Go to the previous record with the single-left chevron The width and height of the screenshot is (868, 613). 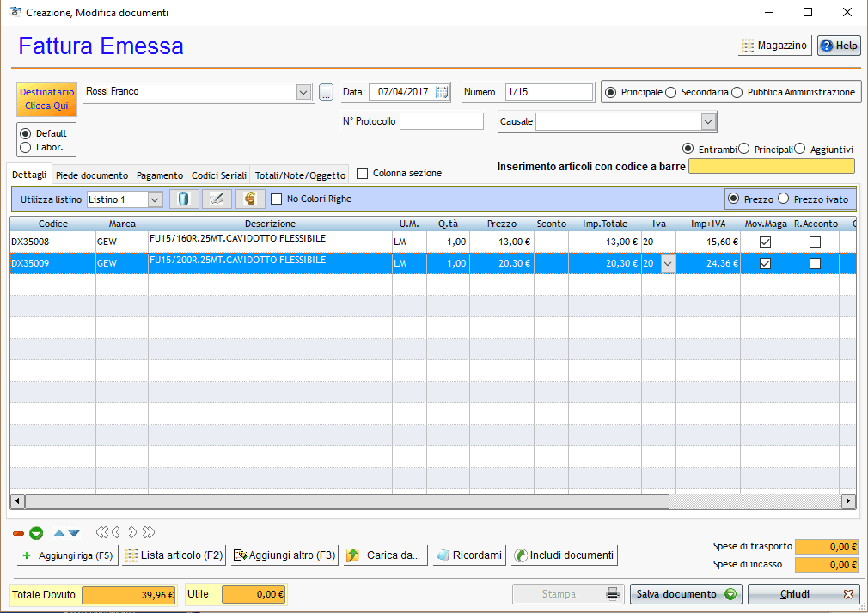[x=116, y=533]
